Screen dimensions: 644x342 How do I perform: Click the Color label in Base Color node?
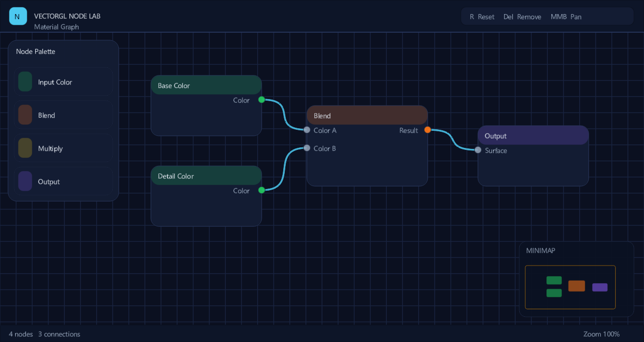pyautogui.click(x=241, y=100)
